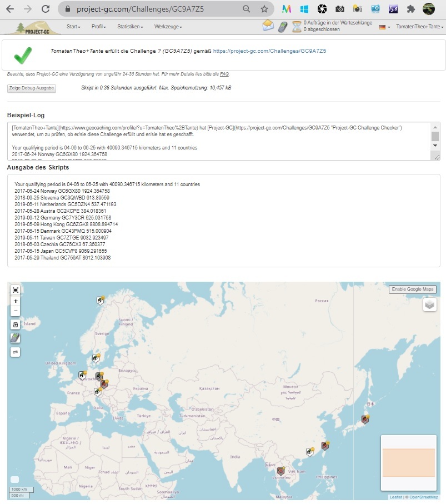Open the browser profile avatar
This screenshot has width=446, height=504.
(x=429, y=9)
